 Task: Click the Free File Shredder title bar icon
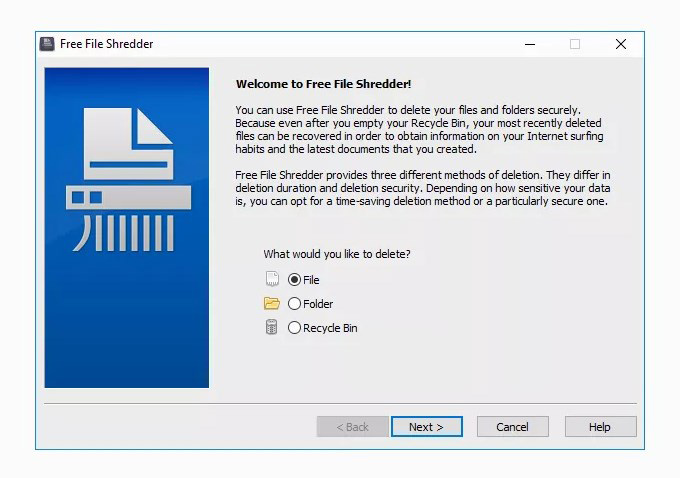coord(47,44)
